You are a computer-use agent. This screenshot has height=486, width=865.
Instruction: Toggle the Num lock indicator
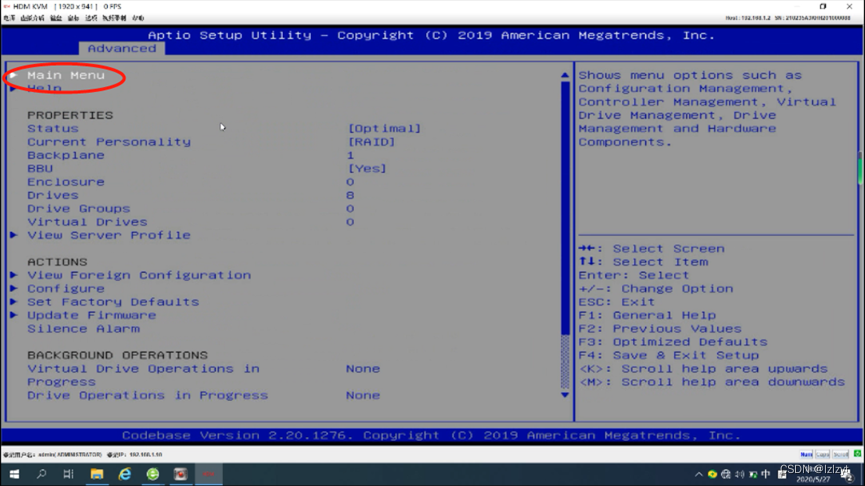point(806,455)
